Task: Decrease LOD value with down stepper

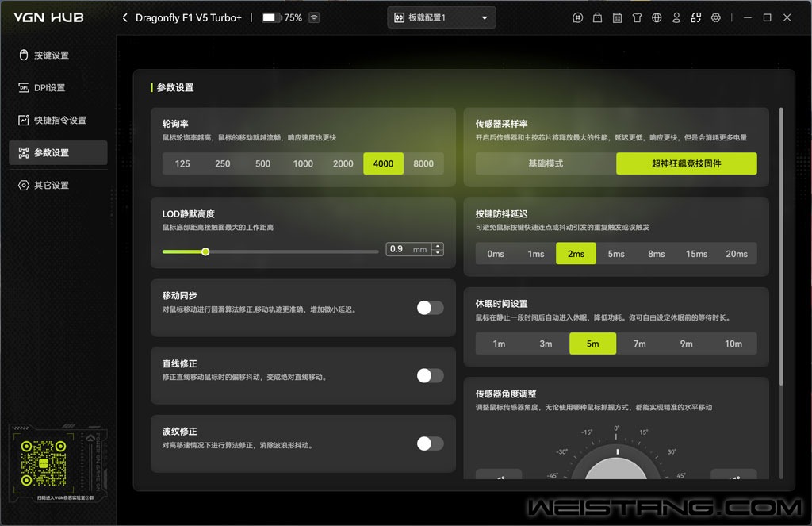Action: pos(438,253)
